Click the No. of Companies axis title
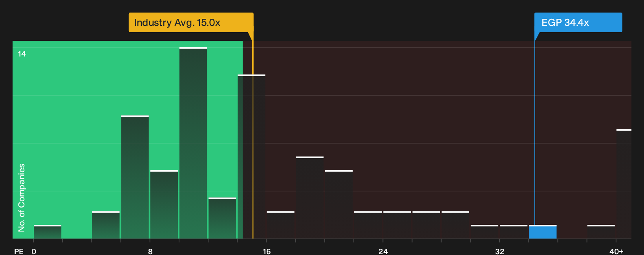This screenshot has width=644, height=255. click(22, 198)
